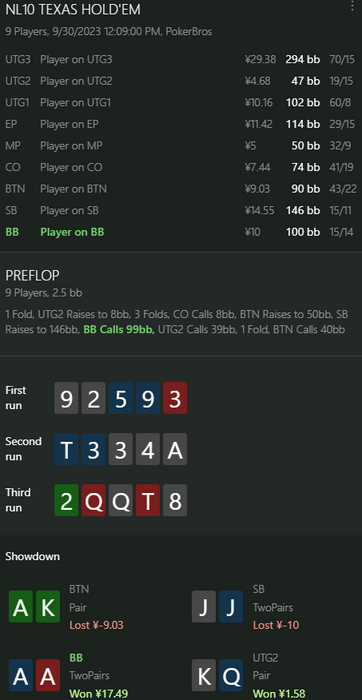Screen dimensions: 362x700
Task: Select the green 2 card in Third run
Action: pyautogui.click(x=66, y=500)
